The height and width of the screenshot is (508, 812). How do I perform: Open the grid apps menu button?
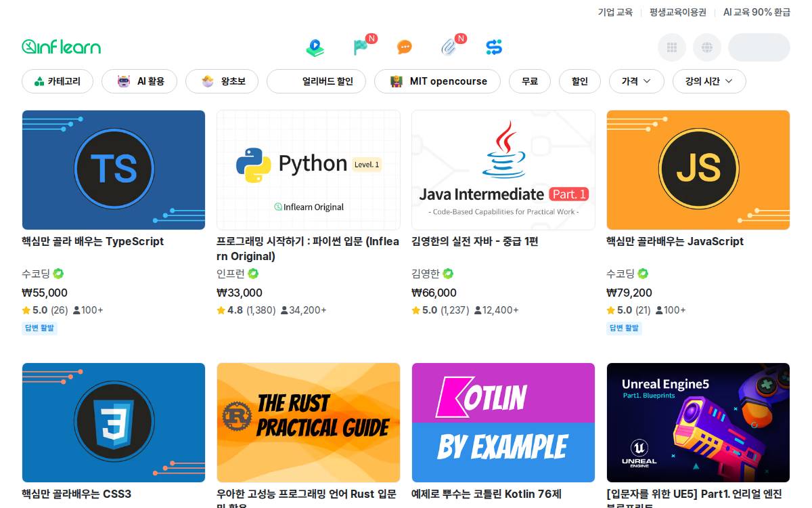click(672, 47)
